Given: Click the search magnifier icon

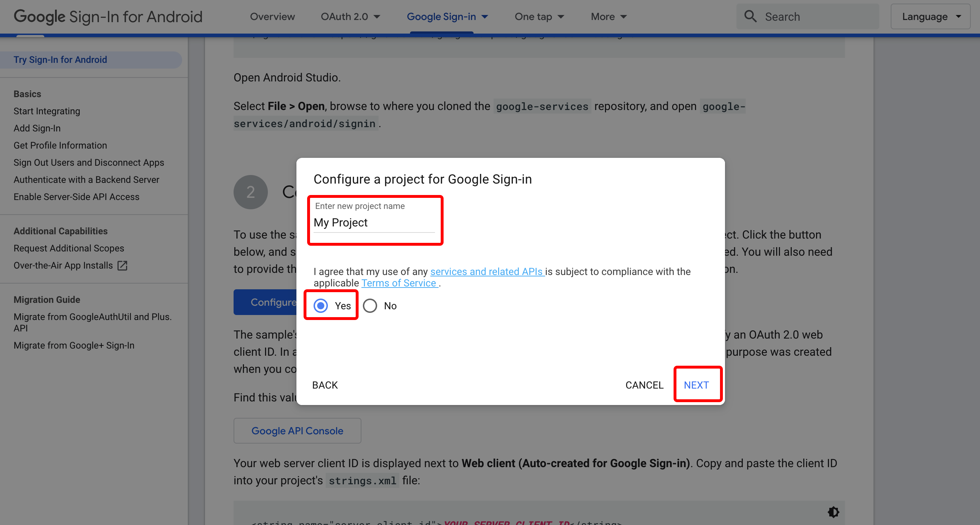Looking at the screenshot, I should pos(750,16).
